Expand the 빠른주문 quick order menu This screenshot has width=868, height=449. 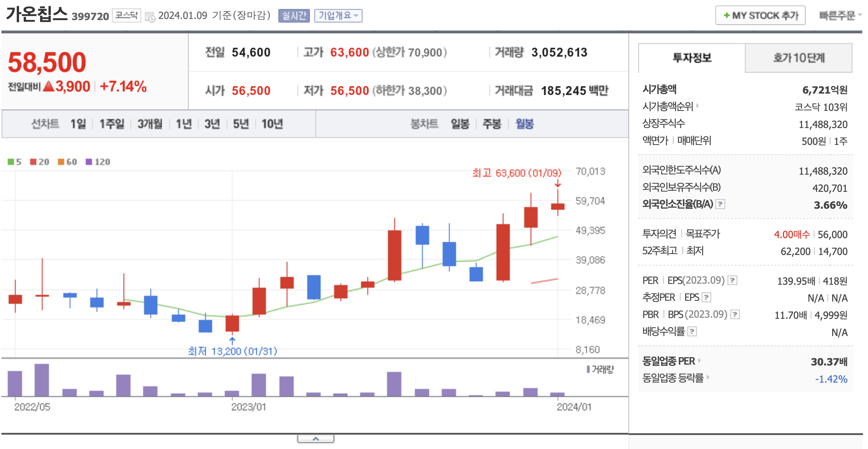click(840, 15)
